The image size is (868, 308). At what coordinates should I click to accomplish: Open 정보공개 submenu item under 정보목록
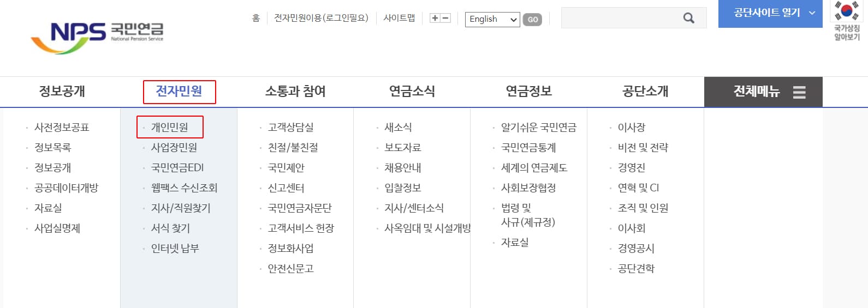pos(53,168)
